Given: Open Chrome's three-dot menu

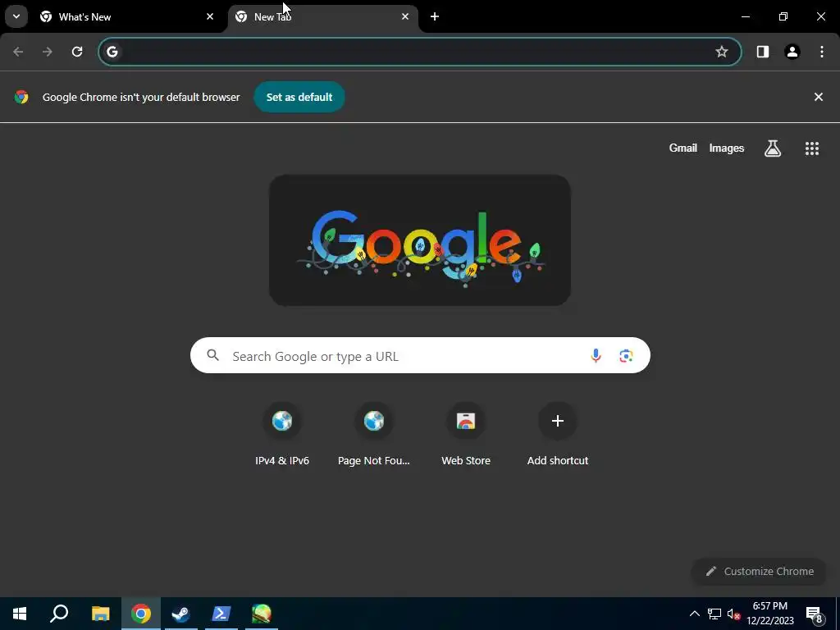Looking at the screenshot, I should [822, 52].
